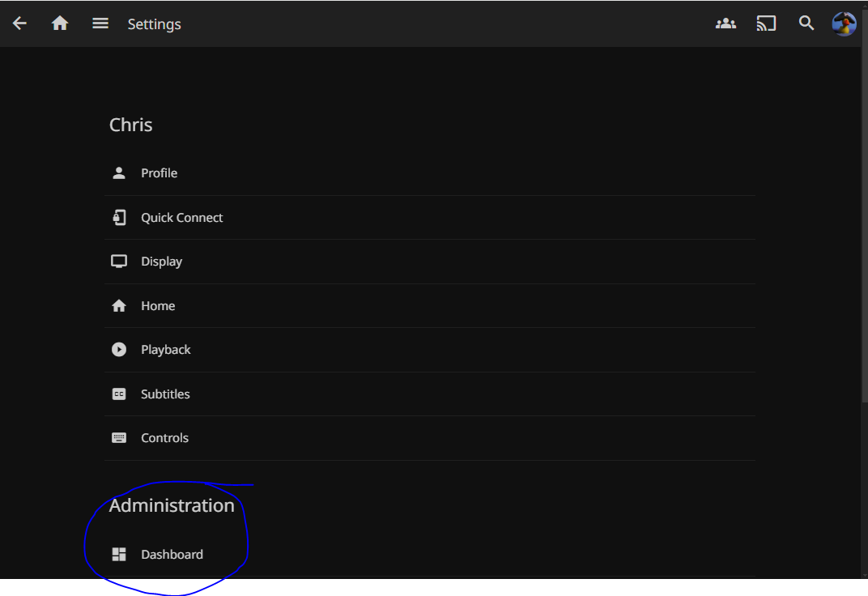Click the Dashboard grid icon
868x596 pixels.
pyautogui.click(x=119, y=555)
